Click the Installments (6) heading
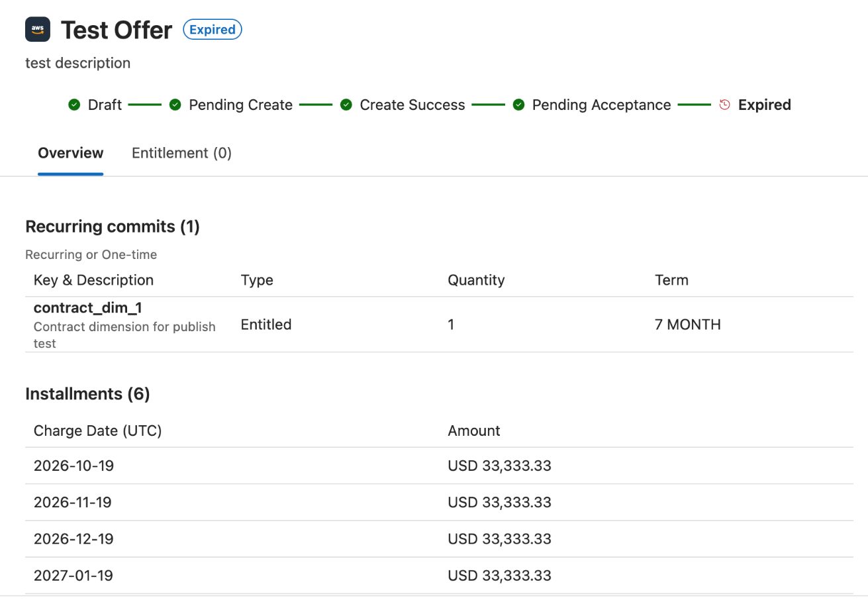 pyautogui.click(x=87, y=394)
